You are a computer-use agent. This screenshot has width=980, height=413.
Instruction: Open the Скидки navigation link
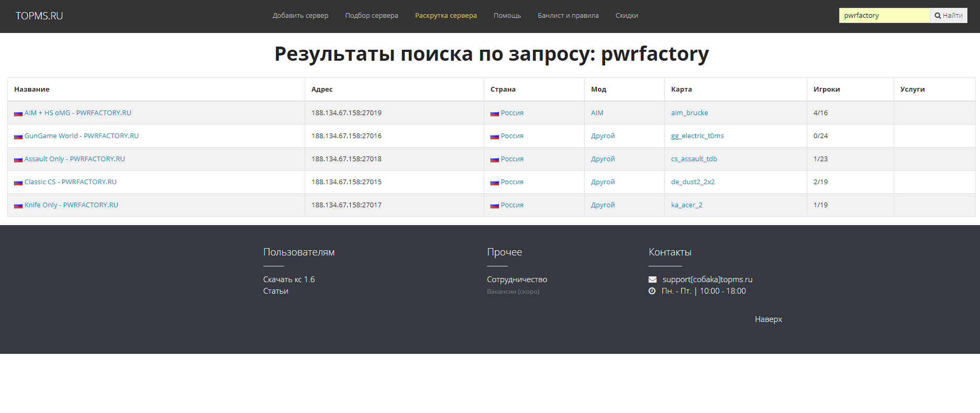coord(627,16)
